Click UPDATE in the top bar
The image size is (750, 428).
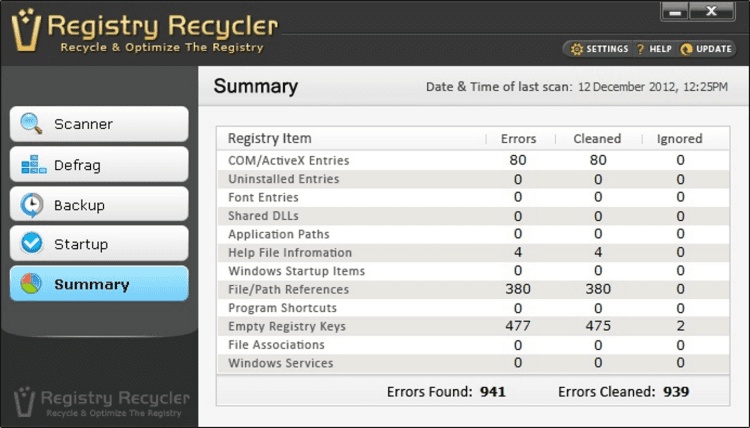706,49
